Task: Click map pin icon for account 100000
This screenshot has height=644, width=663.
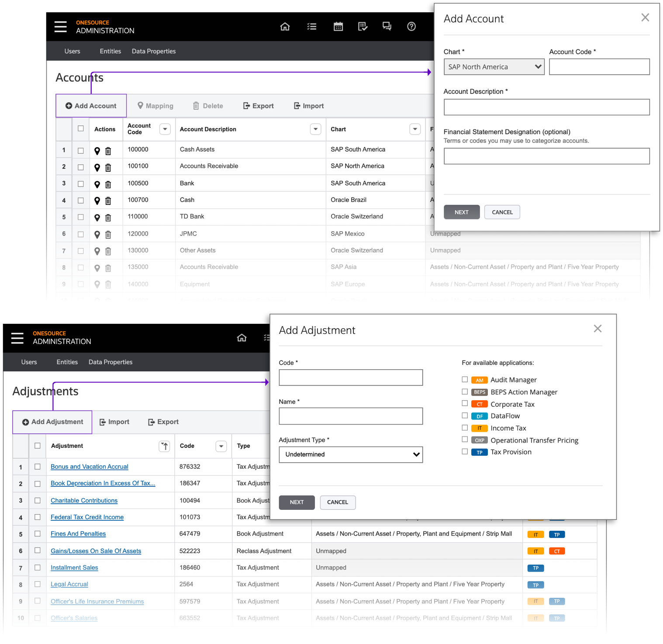Action: [97, 151]
